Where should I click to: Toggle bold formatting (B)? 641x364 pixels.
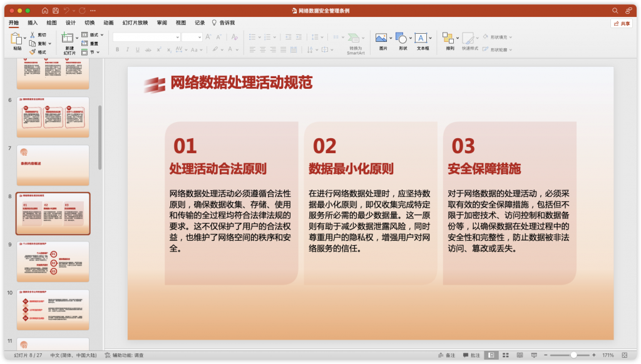coord(117,49)
